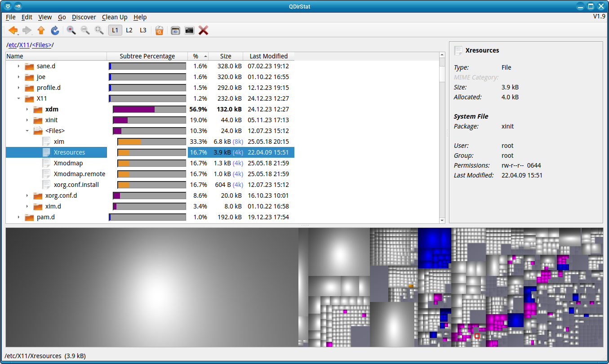Expand the pam.d folder

(x=18, y=217)
